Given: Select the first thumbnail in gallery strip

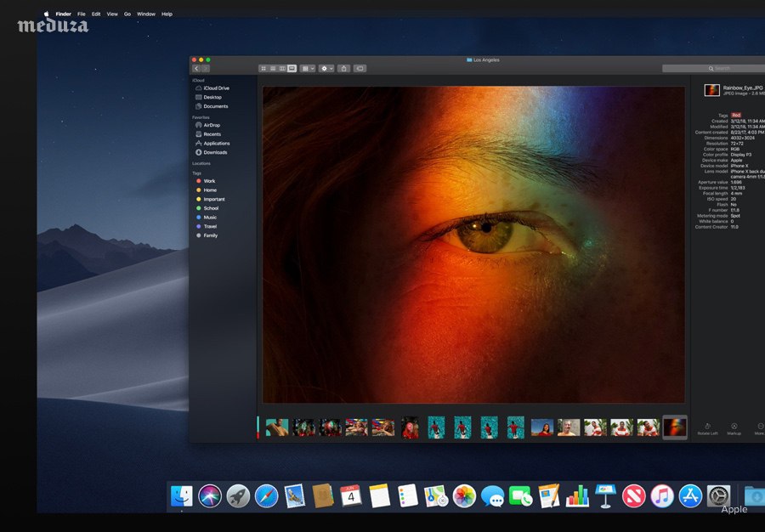Looking at the screenshot, I should (276, 427).
